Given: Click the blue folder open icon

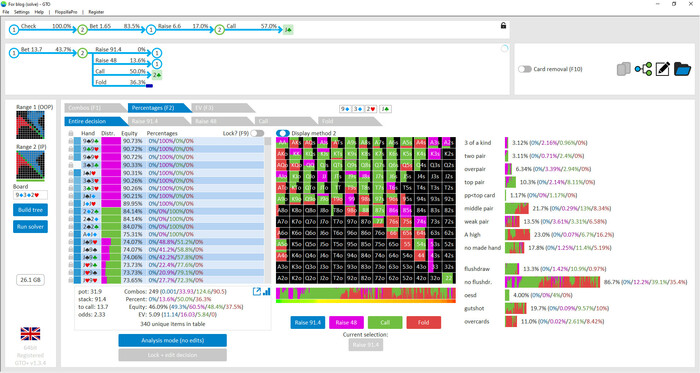Looking at the screenshot, I should pos(683,69).
